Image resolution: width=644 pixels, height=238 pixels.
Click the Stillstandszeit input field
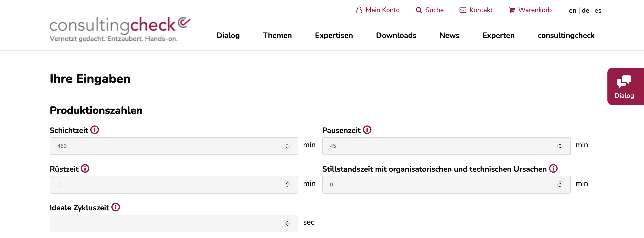tap(446, 185)
